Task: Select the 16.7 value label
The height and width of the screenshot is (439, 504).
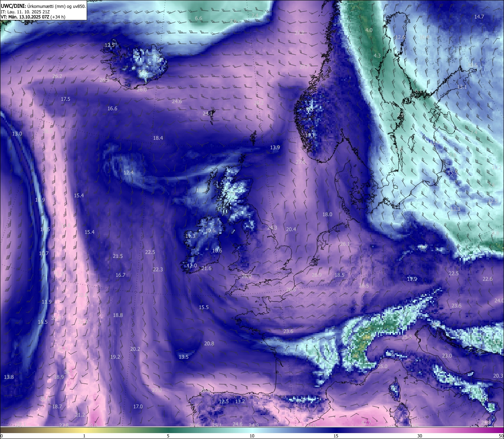Action: coord(120,275)
